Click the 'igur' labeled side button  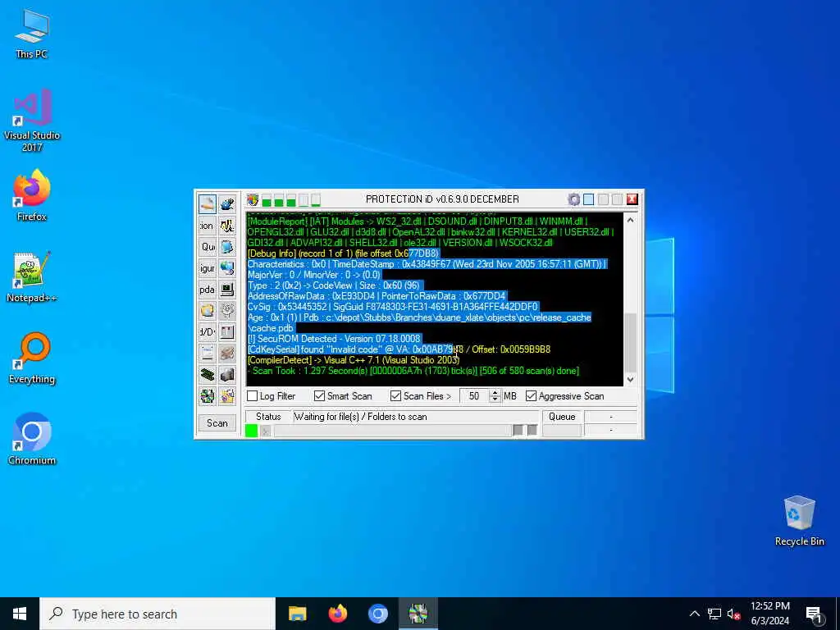pyautogui.click(x=208, y=268)
